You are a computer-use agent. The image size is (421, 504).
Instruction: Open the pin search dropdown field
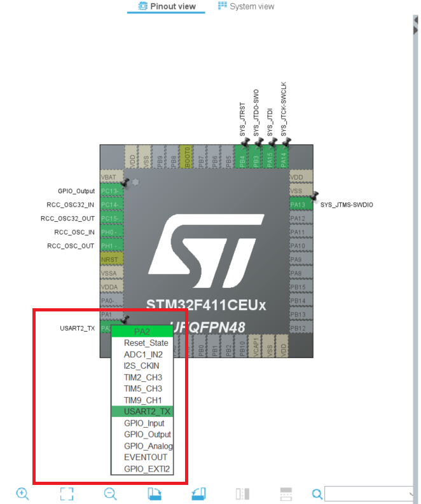click(370, 494)
